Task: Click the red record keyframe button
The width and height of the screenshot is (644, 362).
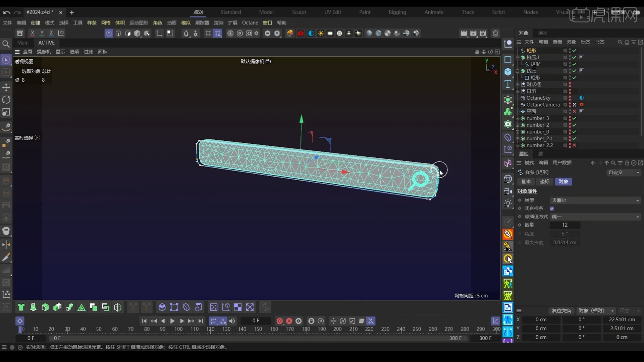Action: click(x=280, y=321)
